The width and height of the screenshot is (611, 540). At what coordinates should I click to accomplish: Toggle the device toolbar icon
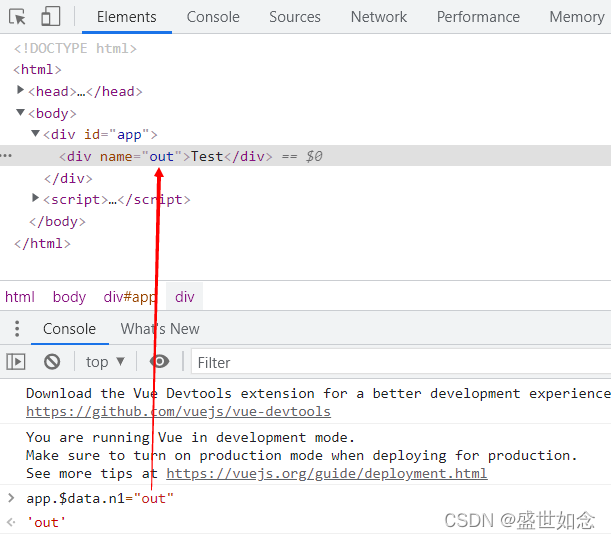(x=51, y=16)
